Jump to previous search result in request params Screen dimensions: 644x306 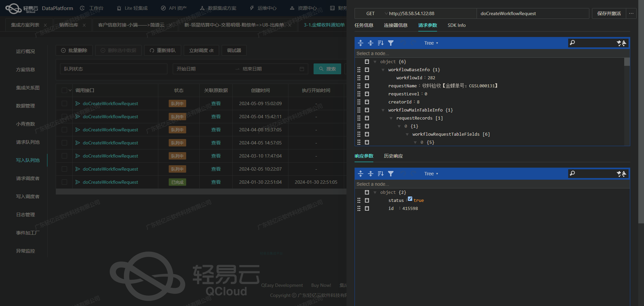(624, 43)
